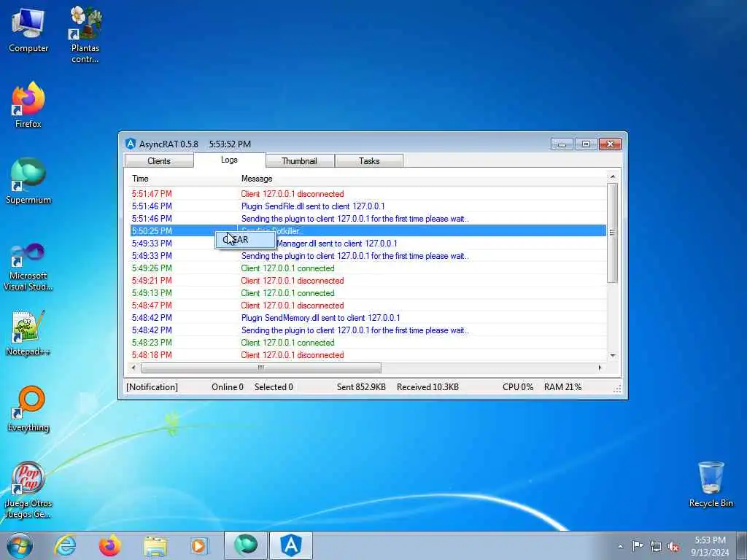Select the 5:51:47 PM disconnected log row
This screenshot has height=560, width=747.
(x=368, y=194)
